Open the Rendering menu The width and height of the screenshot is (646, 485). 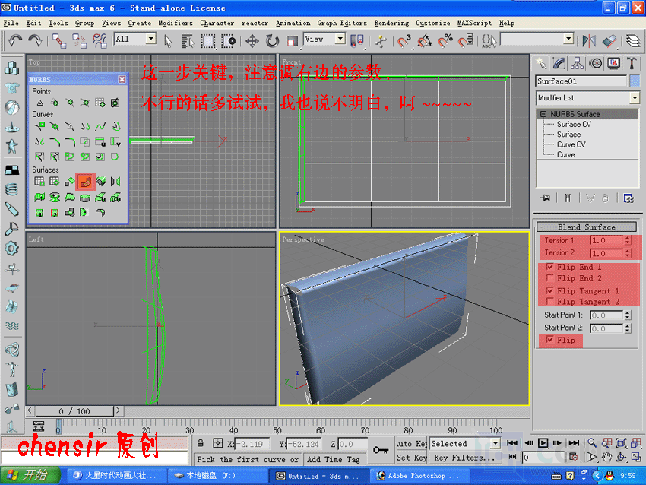[391, 23]
